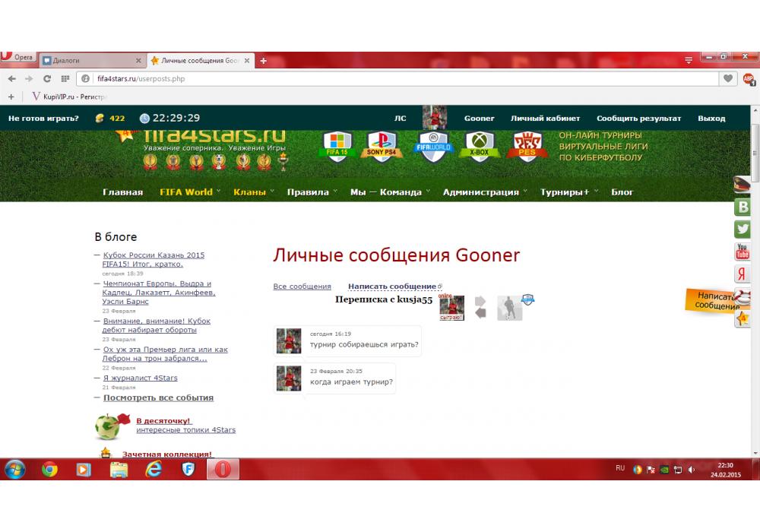
Task: Click the apple with rose icon
Action: pyautogui.click(x=112, y=426)
